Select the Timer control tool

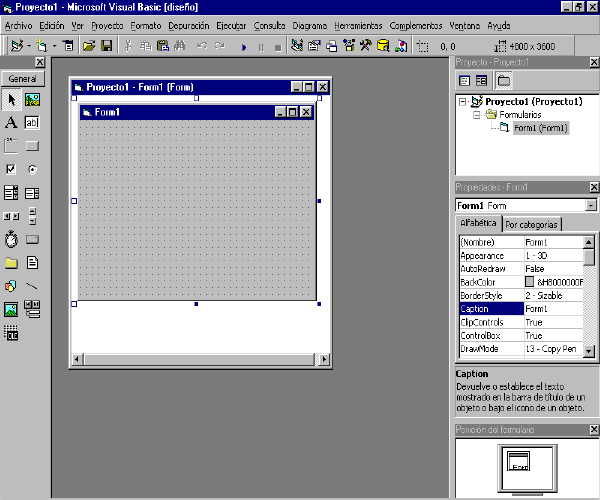click(x=11, y=239)
